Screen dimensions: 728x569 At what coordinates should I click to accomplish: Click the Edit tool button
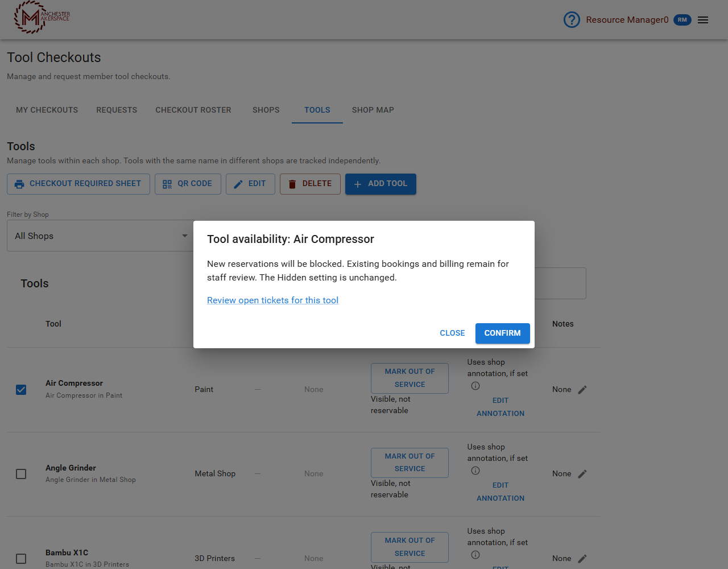coord(250,184)
